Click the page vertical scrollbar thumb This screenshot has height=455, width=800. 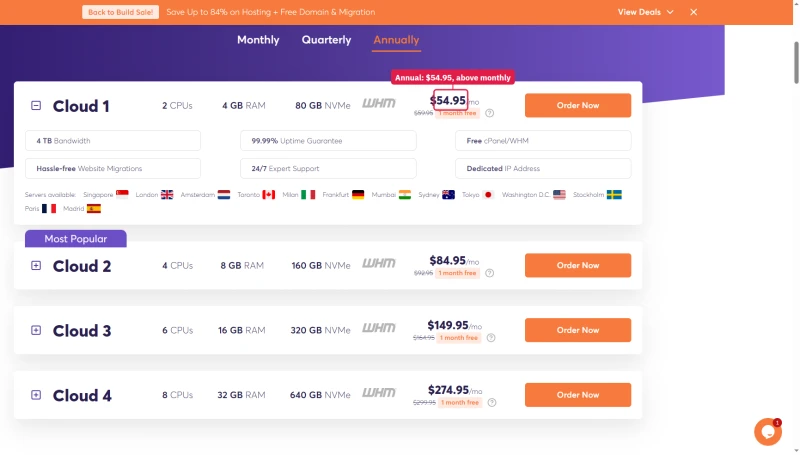[x=796, y=63]
